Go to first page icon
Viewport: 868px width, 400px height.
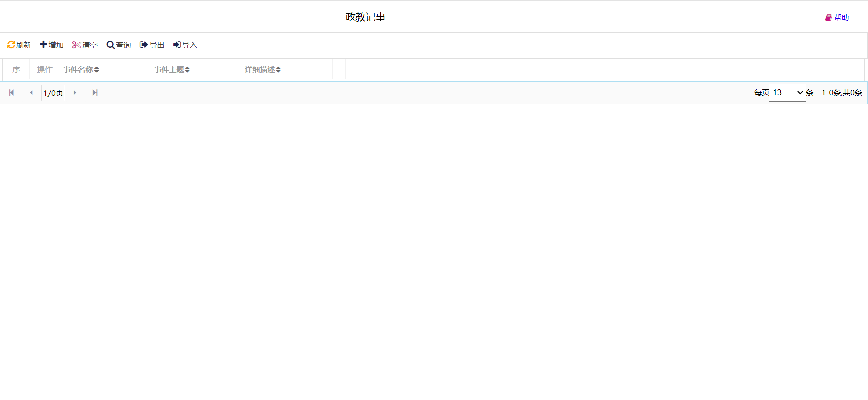pos(11,93)
